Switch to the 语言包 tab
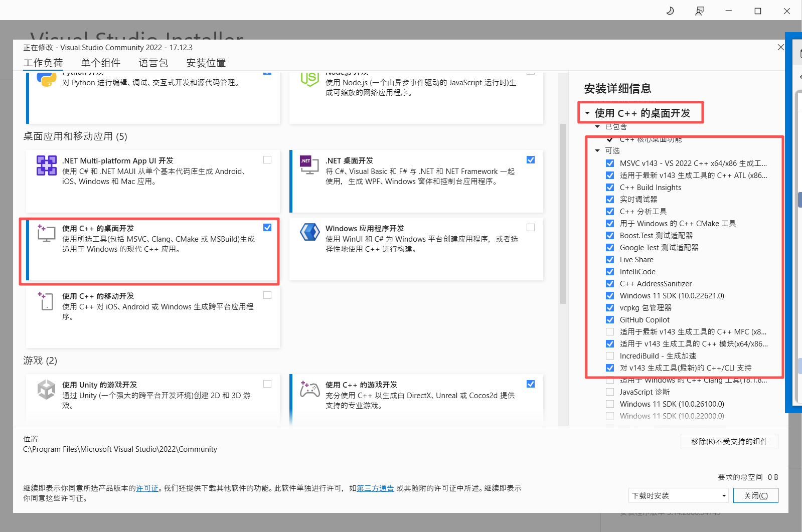The height and width of the screenshot is (532, 802). click(x=153, y=63)
